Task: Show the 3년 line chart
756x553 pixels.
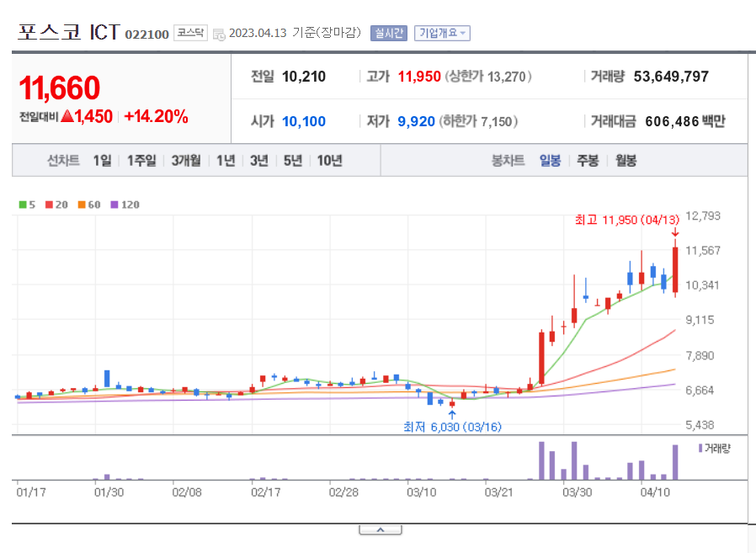Action: tap(259, 161)
